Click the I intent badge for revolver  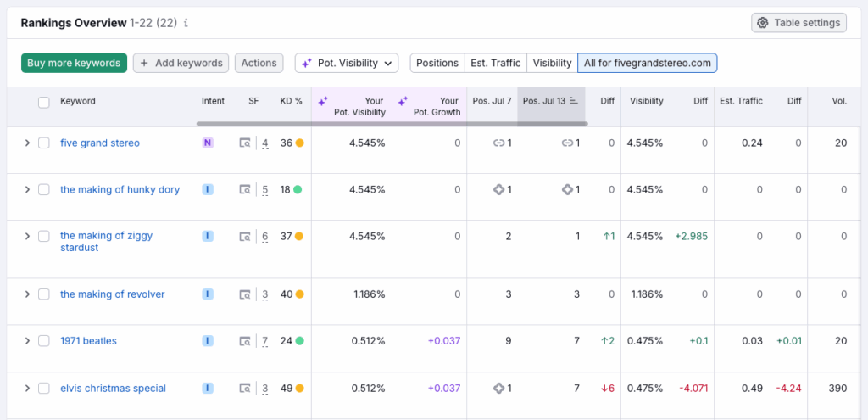tap(208, 294)
